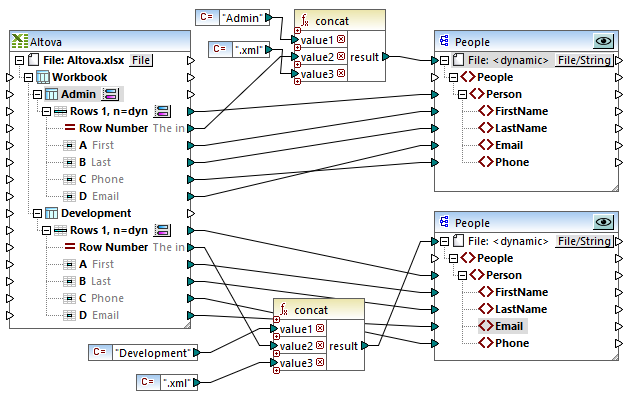Screen dimensions: 628x399
Task: Collapse the File: Altova.xlsx node
Action: (19, 60)
